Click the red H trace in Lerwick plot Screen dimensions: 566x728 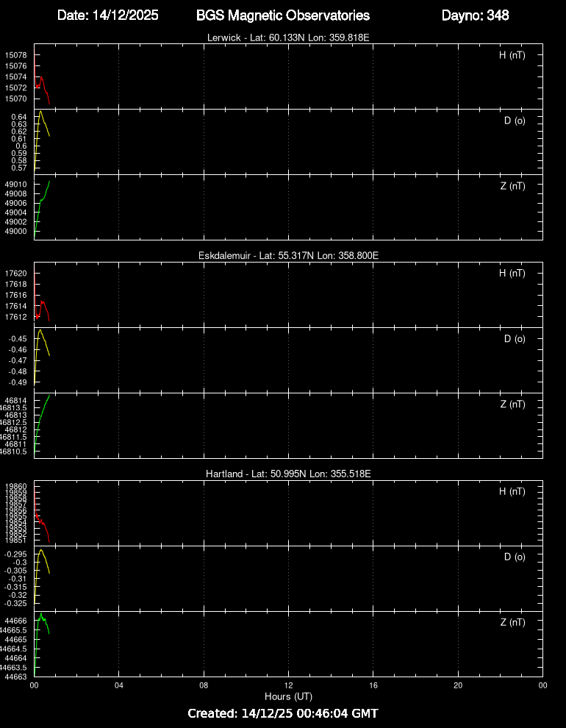(x=42, y=78)
